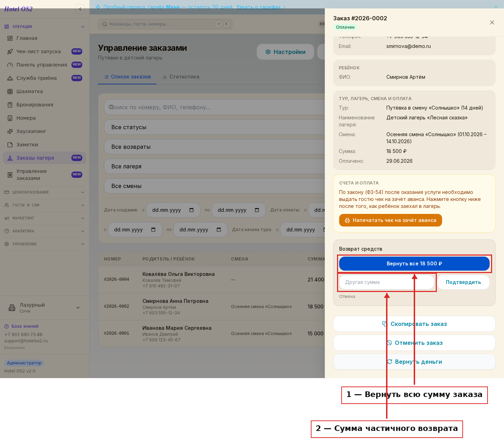The image size is (504, 446).
Task: Open the Все смены dropdown
Action: click(215, 186)
